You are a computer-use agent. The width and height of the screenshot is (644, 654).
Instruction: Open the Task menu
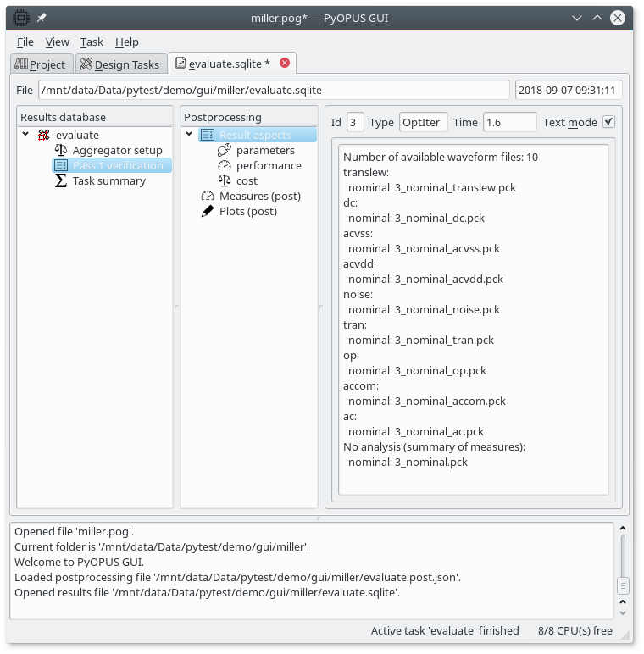click(92, 42)
